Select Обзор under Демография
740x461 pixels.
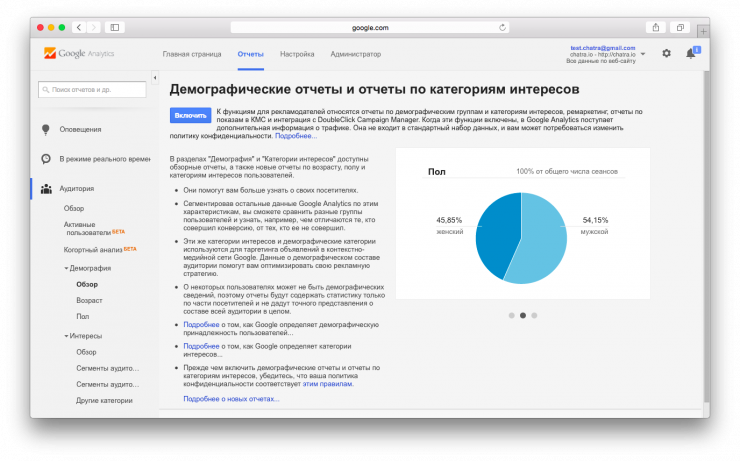coord(87,285)
